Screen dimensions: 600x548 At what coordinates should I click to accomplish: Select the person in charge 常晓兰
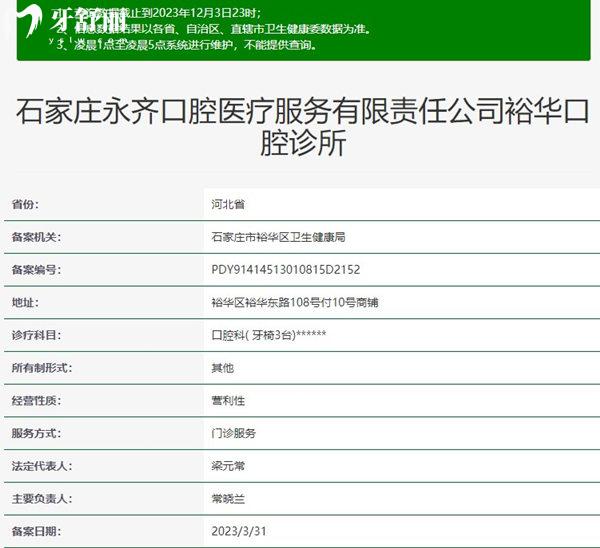click(x=228, y=499)
